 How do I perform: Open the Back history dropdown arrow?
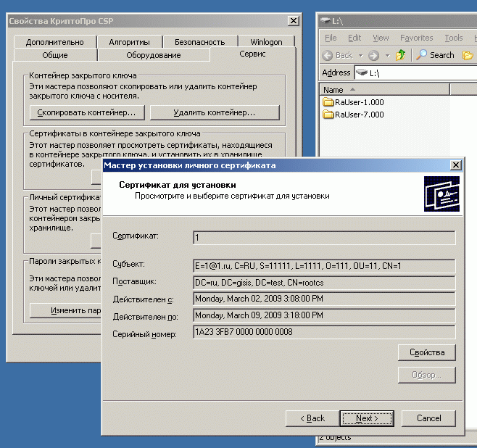coord(361,55)
